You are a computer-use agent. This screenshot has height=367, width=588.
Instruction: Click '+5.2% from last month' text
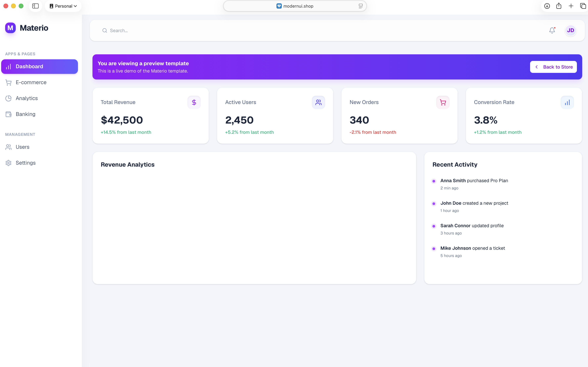[249, 132]
